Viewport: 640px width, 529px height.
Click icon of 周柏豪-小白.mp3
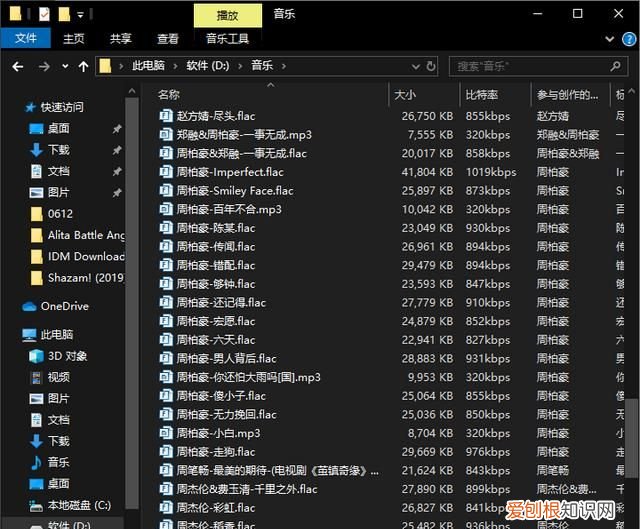tap(166, 433)
